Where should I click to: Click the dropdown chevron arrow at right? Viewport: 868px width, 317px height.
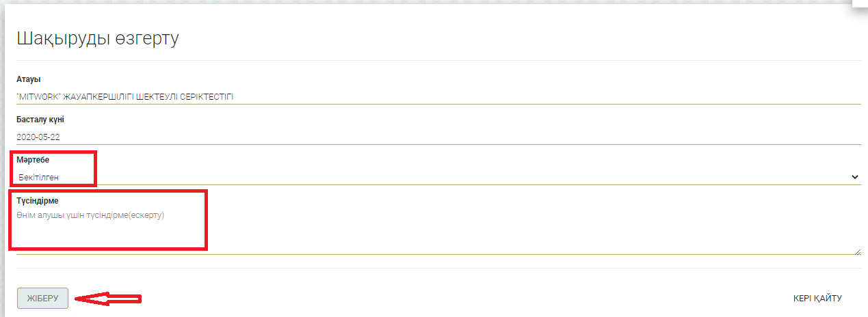coord(854,177)
